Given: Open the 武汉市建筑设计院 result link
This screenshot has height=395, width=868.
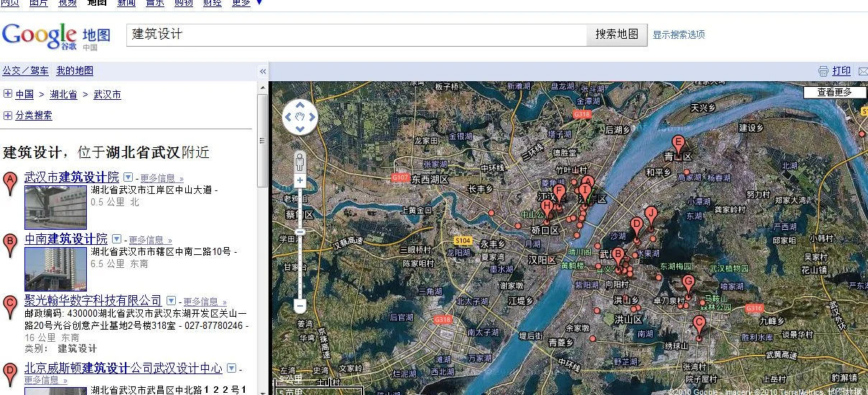Looking at the screenshot, I should click(72, 177).
